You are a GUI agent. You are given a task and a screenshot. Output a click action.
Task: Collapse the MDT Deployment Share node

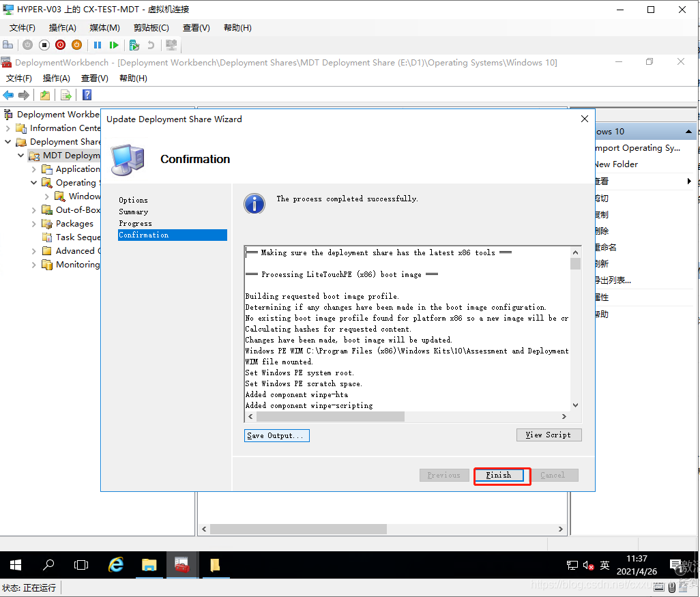click(21, 156)
